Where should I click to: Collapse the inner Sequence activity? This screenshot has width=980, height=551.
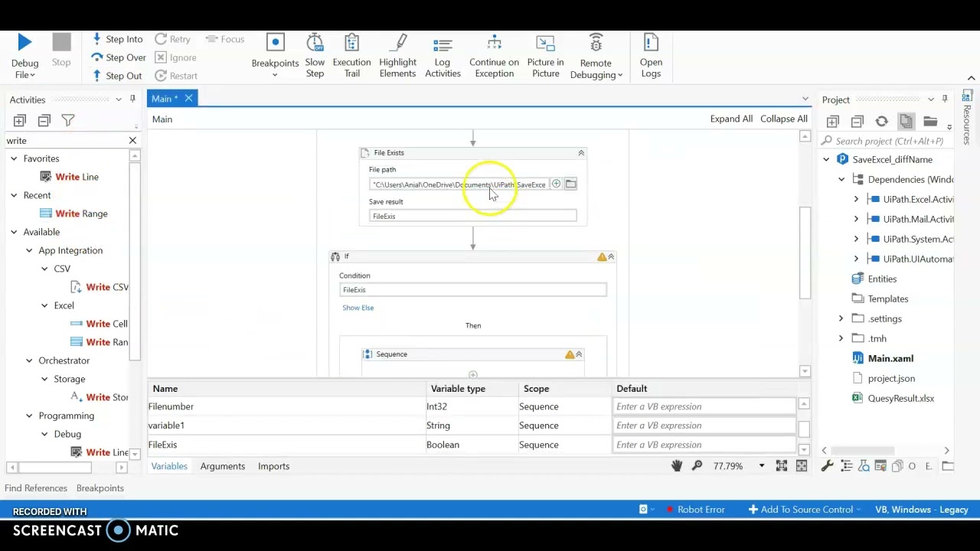pyautogui.click(x=579, y=354)
